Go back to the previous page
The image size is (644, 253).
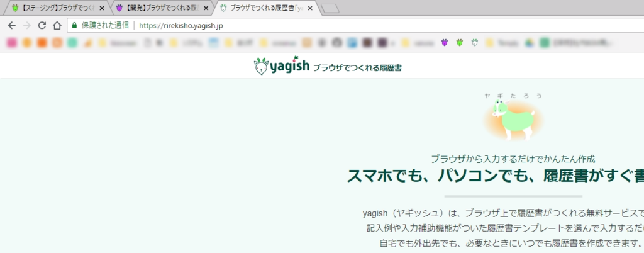(x=11, y=25)
